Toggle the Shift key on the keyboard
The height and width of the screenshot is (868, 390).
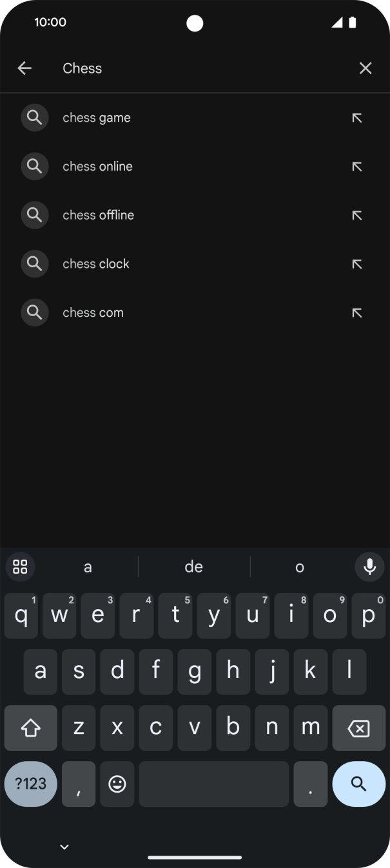[x=30, y=728]
